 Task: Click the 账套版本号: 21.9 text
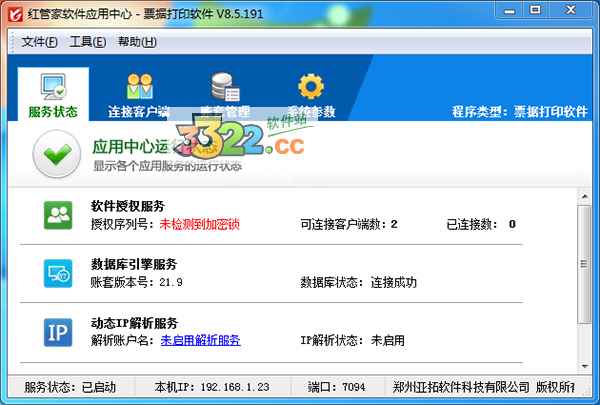tap(137, 283)
